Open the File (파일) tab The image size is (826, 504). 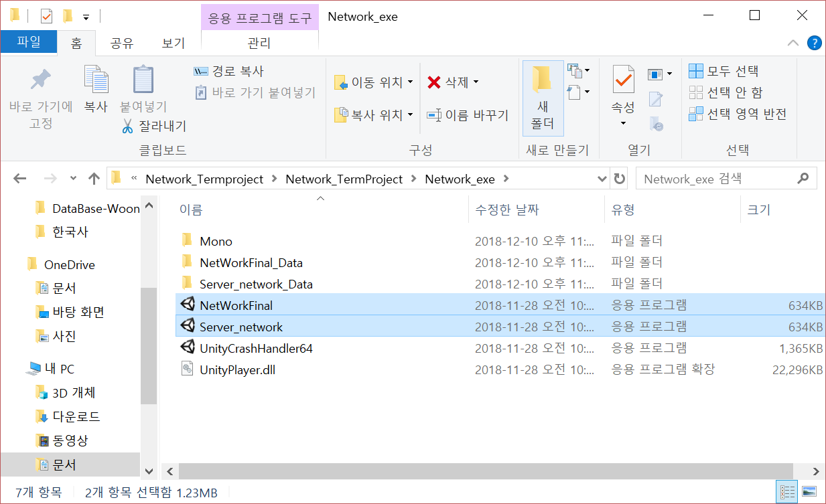(29, 42)
